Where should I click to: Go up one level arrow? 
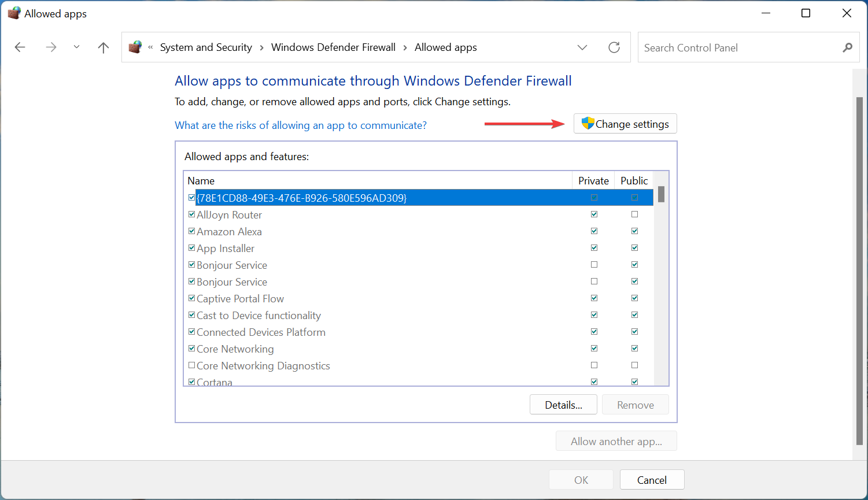pyautogui.click(x=104, y=47)
